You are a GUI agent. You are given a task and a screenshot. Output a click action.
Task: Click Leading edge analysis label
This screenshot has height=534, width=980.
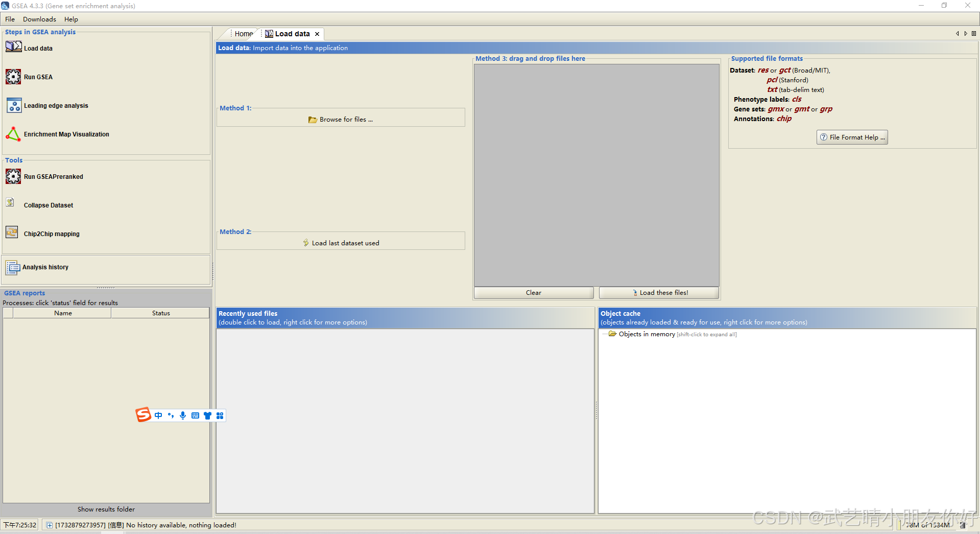click(x=56, y=106)
